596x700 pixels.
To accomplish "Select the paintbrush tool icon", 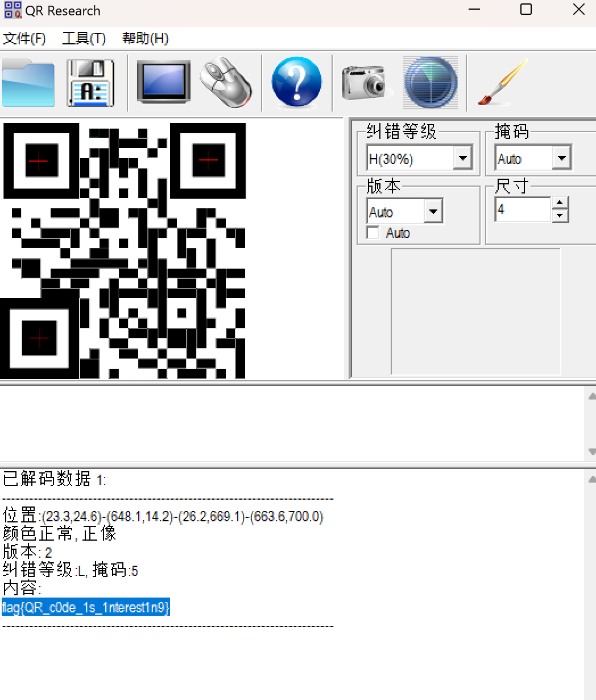I will 503,82.
